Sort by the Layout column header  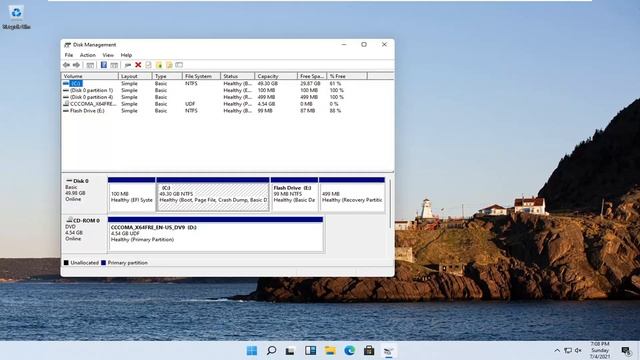point(135,76)
